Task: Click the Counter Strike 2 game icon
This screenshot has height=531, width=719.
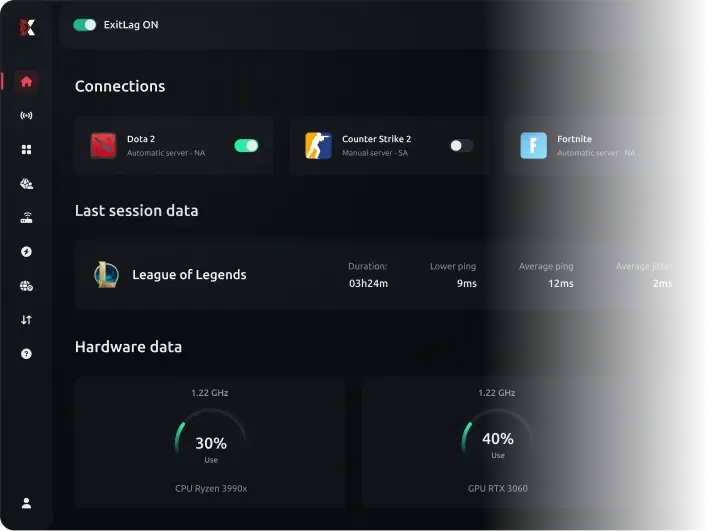Action: click(318, 145)
